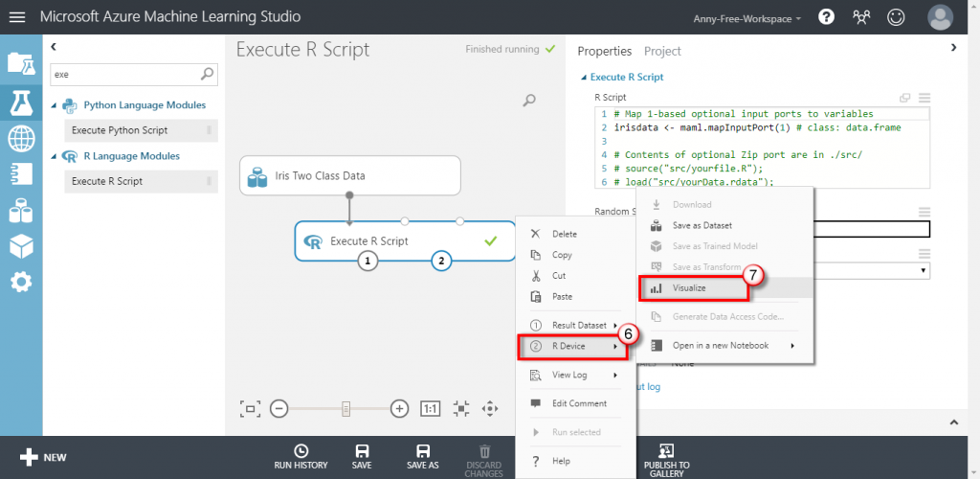This screenshot has height=479, width=980.
Task: Click the SAVE AS button
Action: [422, 458]
